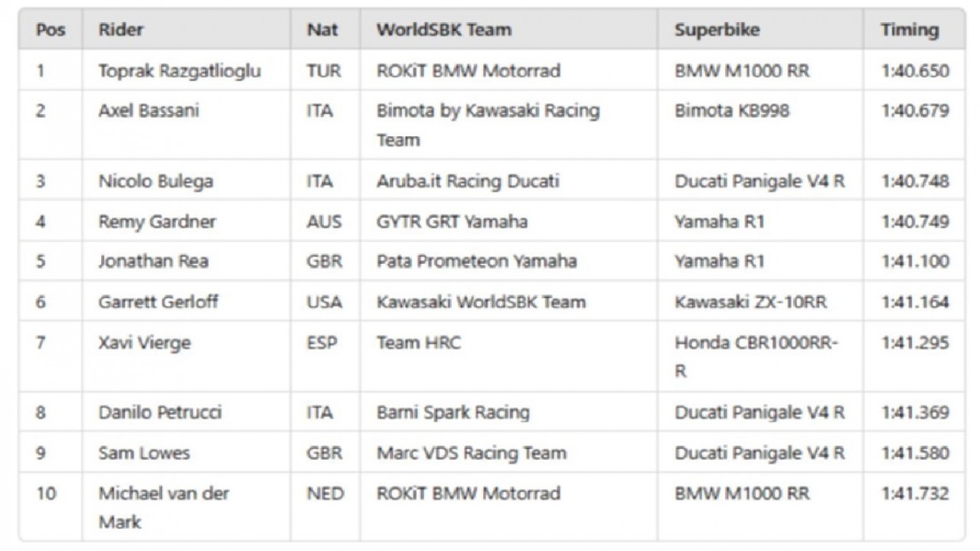980x551 pixels.
Task: Select the Marc VDS Racing Team cell
Action: (471, 453)
